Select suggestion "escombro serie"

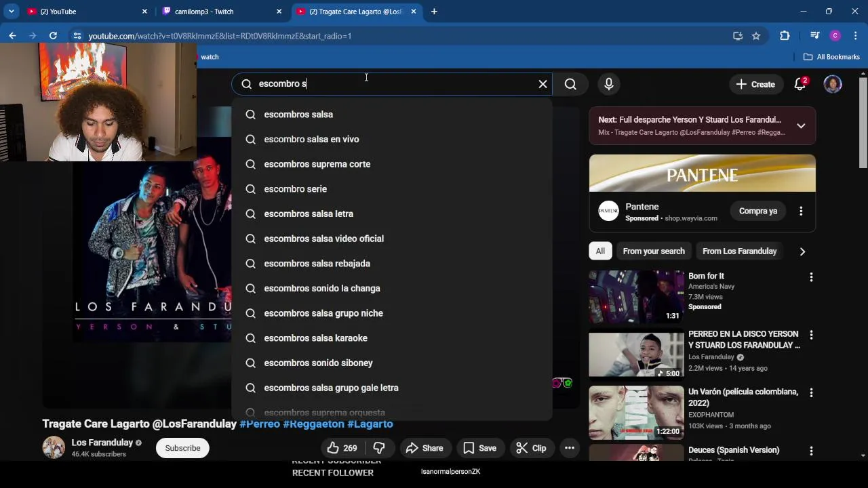[392, 189]
